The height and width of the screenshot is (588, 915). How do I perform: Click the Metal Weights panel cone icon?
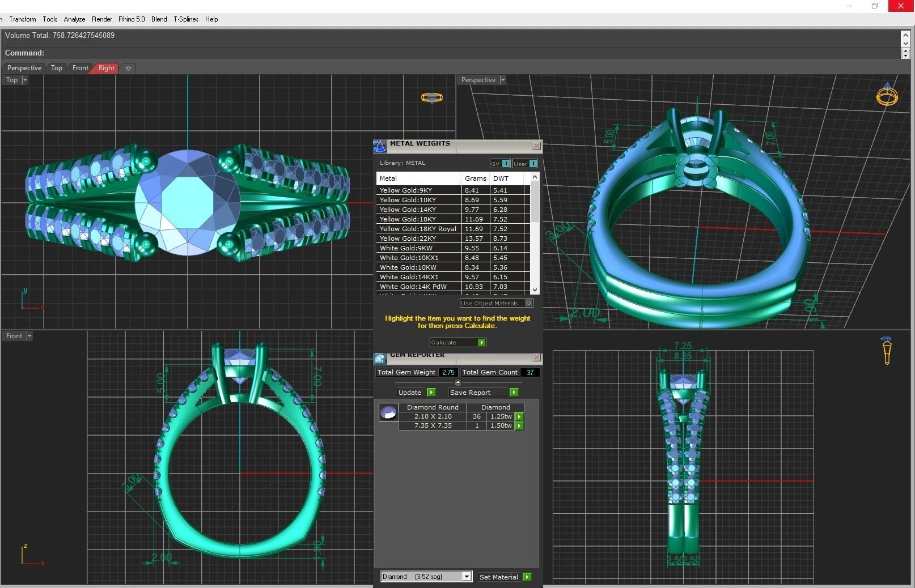(x=380, y=146)
